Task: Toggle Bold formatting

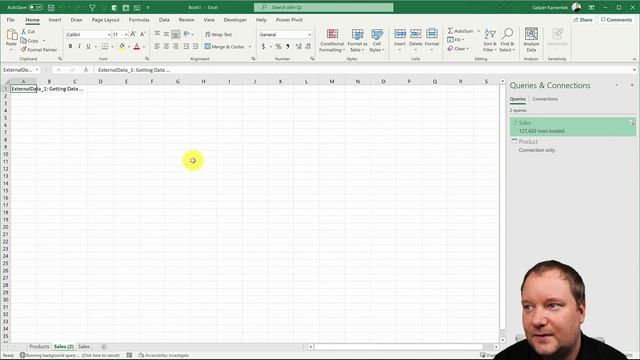Action: [x=70, y=47]
